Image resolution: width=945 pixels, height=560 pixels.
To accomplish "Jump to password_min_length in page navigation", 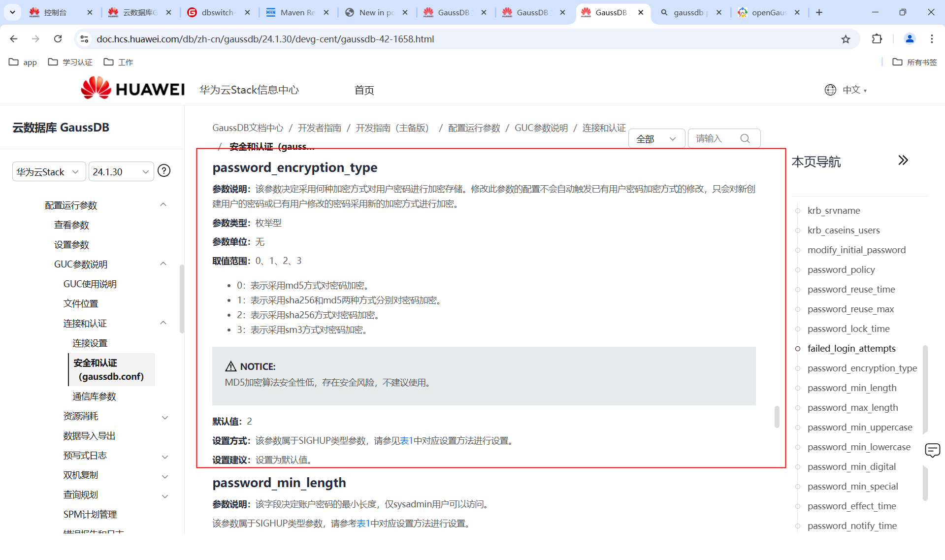I will click(x=852, y=388).
